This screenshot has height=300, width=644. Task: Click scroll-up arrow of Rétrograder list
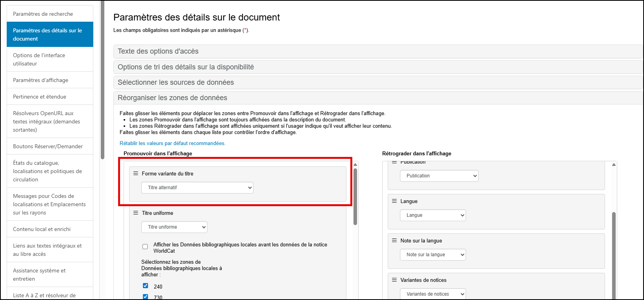tap(614, 165)
